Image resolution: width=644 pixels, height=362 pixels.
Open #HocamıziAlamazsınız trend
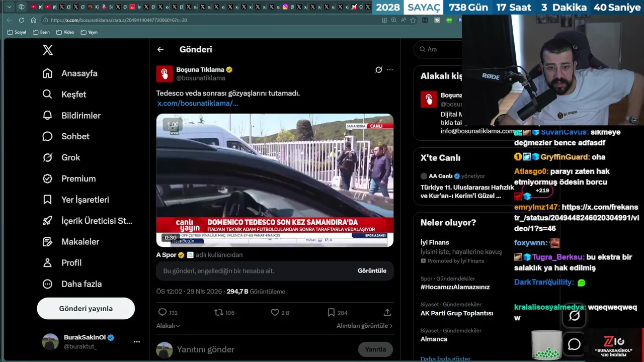455,283
